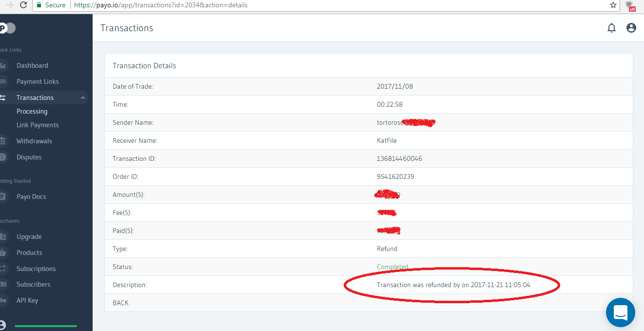Click the browser extension icon marked off
Viewport: 644px width, 331px height.
coord(631,5)
